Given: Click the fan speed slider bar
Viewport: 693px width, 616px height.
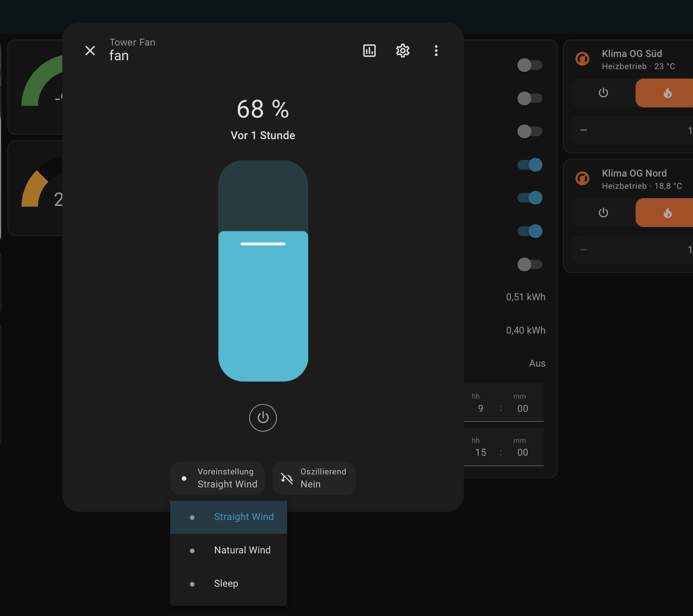Looking at the screenshot, I should pyautogui.click(x=263, y=271).
